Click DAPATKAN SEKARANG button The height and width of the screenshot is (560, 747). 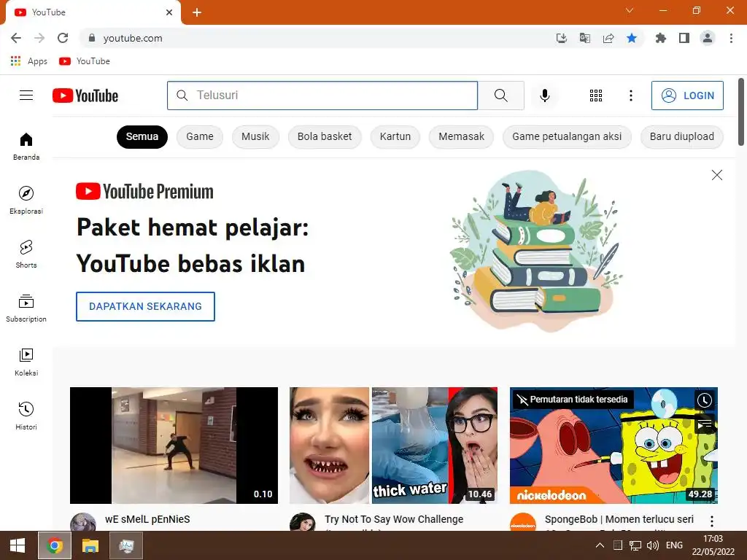pos(145,306)
